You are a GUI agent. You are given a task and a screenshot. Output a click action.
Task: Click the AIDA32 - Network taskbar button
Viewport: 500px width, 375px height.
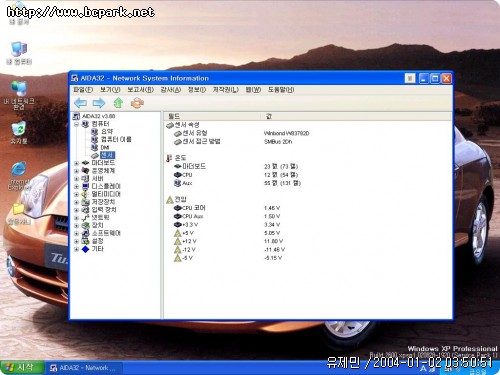(84, 368)
